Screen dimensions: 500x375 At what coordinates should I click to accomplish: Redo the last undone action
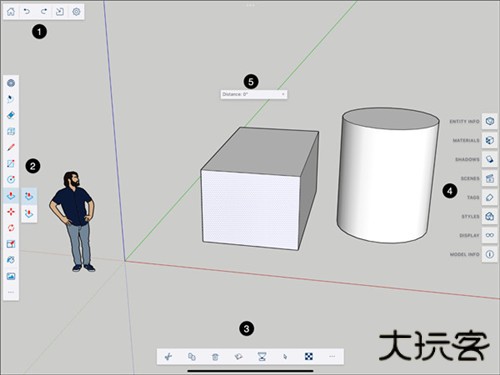[x=43, y=12]
